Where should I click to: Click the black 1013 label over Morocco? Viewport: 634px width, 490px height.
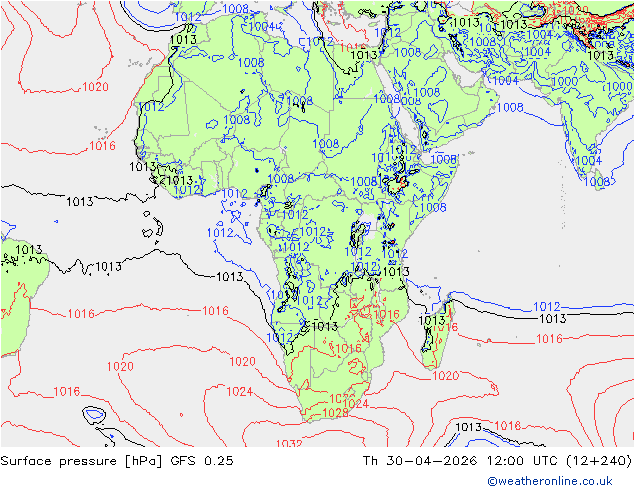pos(183,39)
